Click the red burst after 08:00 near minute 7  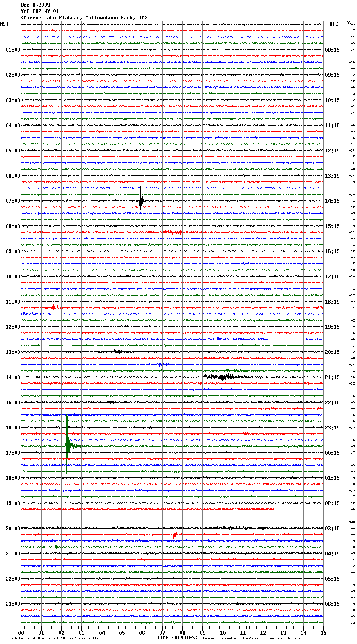pos(172,232)
